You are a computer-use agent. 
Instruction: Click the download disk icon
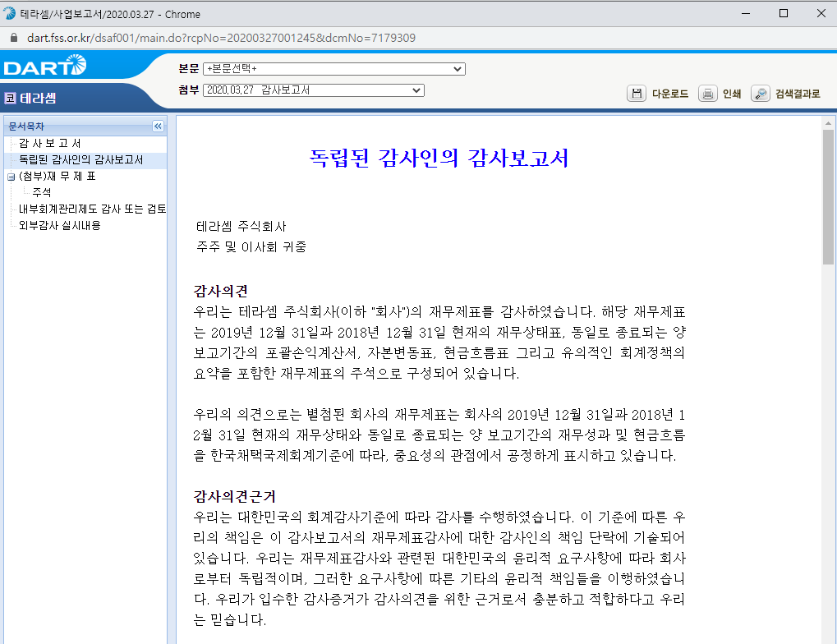[637, 94]
